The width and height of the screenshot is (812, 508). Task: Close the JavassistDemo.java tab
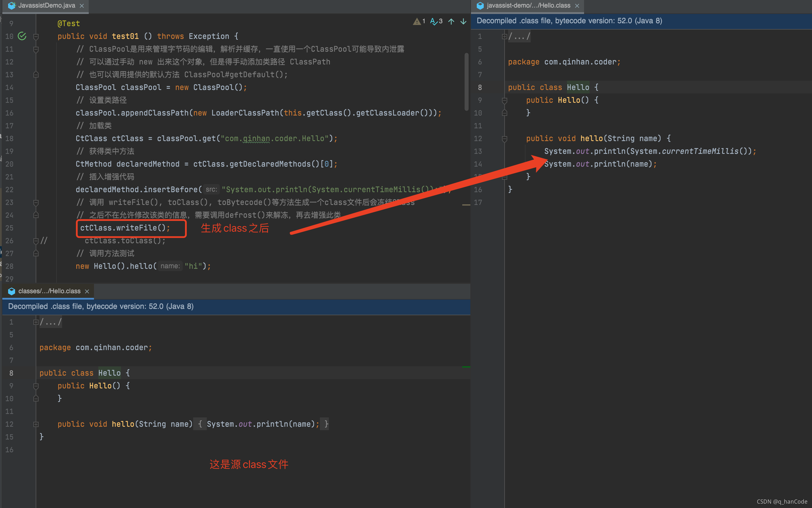tap(82, 6)
